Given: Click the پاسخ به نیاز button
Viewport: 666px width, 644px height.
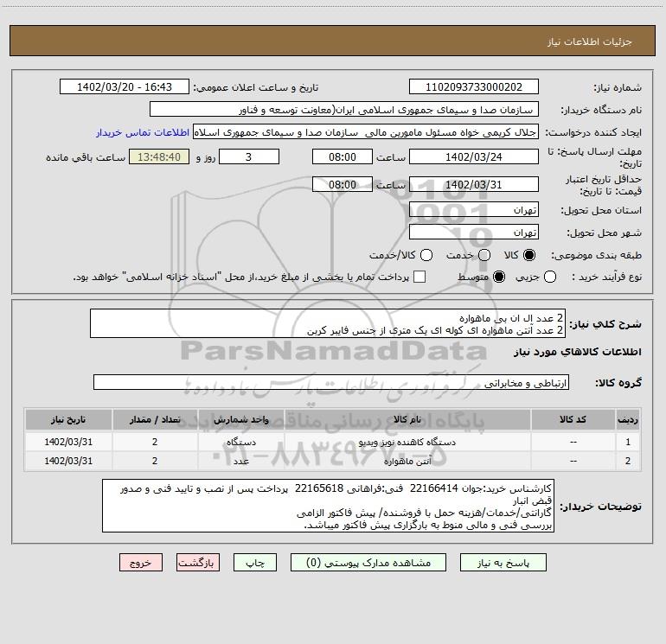Looking at the screenshot, I should [503, 563].
